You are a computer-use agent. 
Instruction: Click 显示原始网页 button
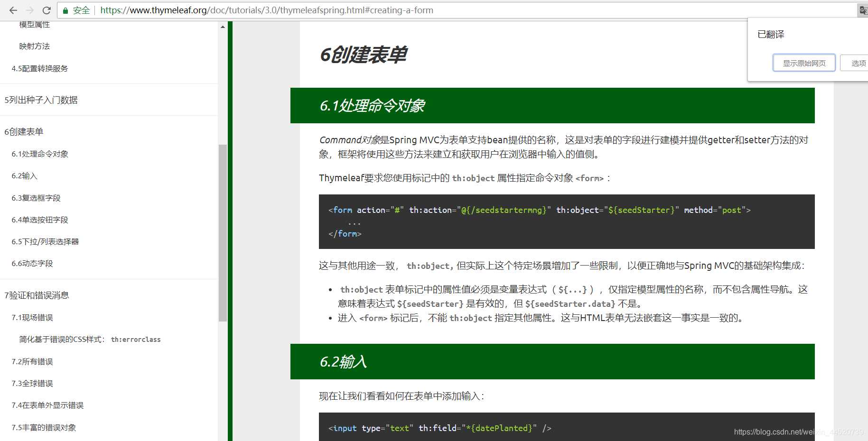[804, 63]
